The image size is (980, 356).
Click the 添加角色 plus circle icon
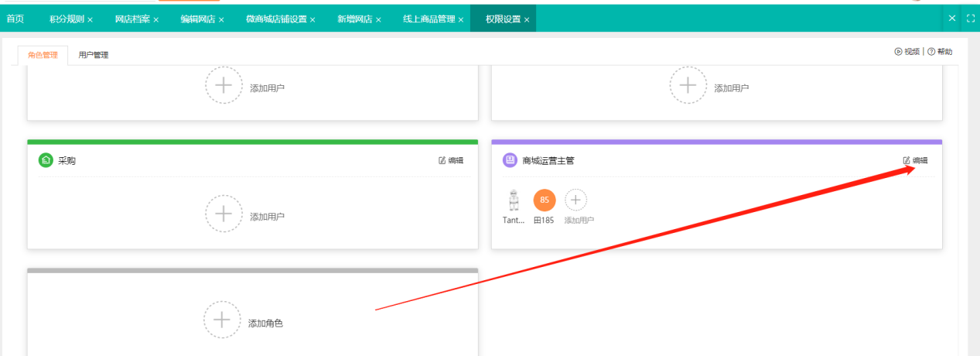coord(222,320)
